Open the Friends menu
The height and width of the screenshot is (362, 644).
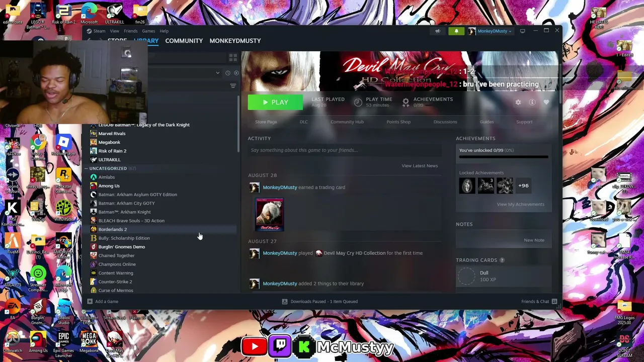[x=130, y=31]
